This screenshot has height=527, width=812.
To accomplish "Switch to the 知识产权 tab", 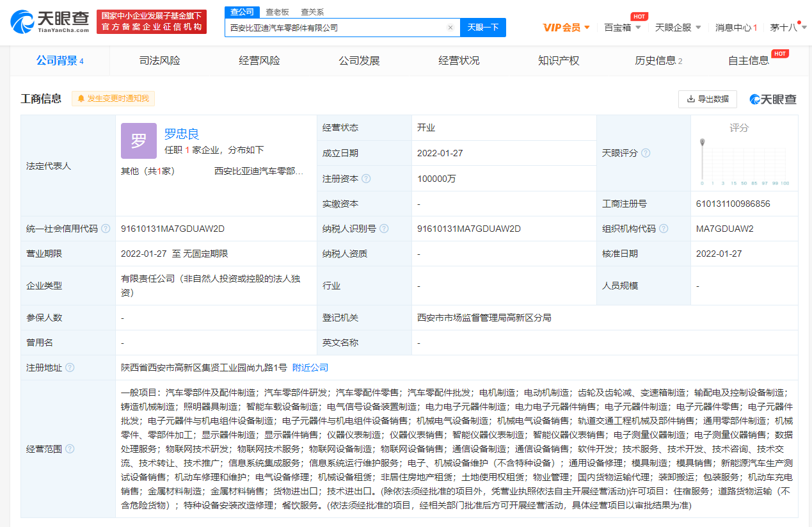I will click(x=559, y=61).
